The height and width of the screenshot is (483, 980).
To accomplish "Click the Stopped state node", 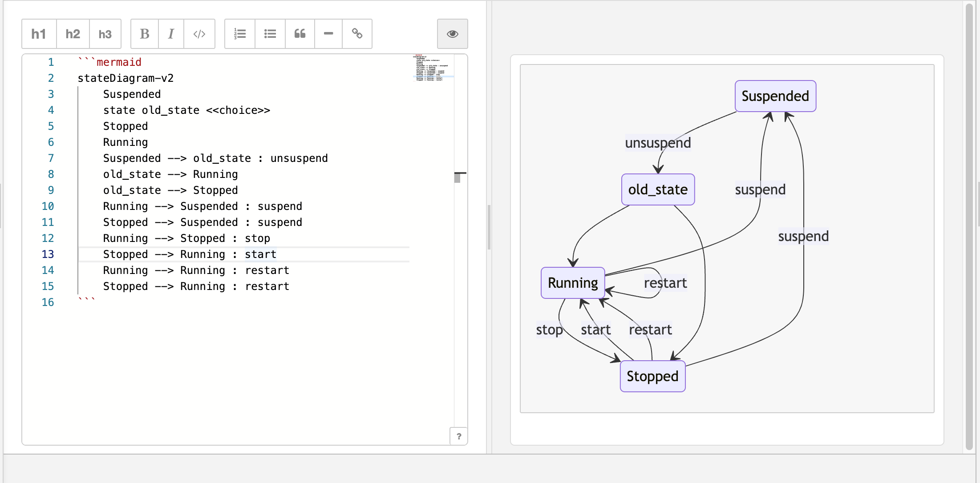I will click(652, 376).
